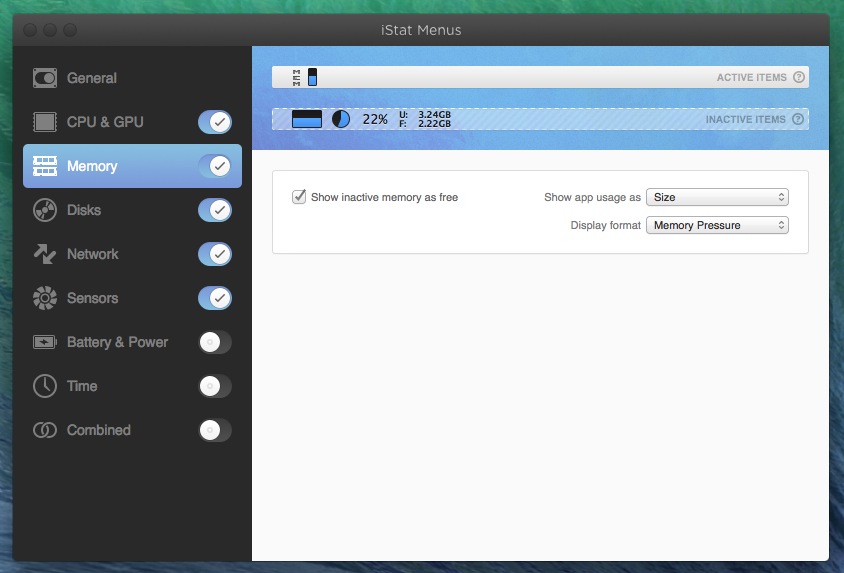The height and width of the screenshot is (573, 844).
Task: Select the inactive used/free GB item
Action: (425, 119)
